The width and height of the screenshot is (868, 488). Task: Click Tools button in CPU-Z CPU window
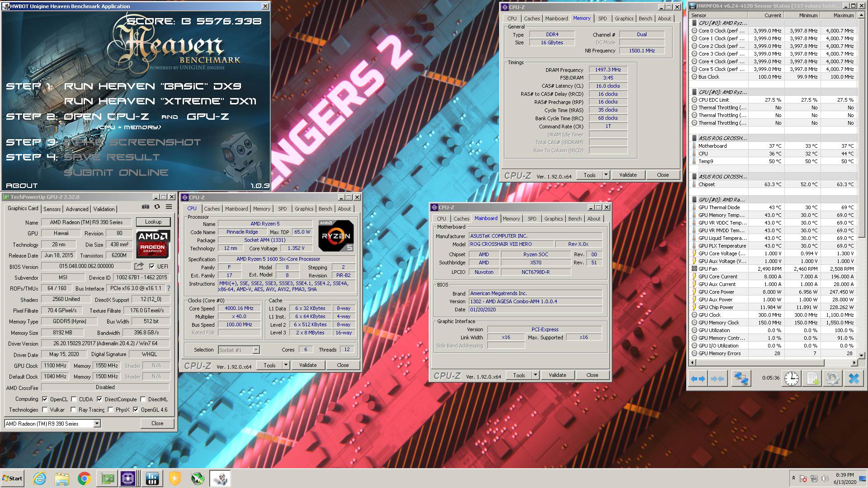(x=269, y=365)
